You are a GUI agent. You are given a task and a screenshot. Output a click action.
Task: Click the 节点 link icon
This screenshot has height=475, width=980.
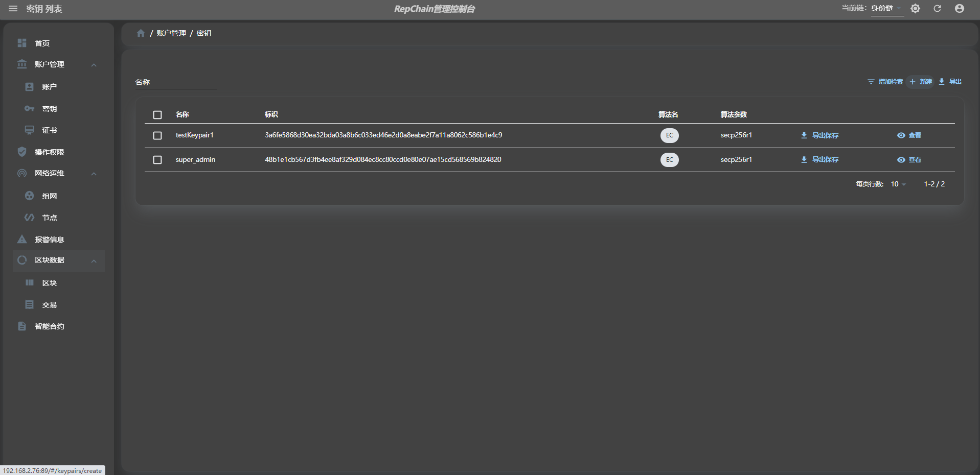[30, 218]
